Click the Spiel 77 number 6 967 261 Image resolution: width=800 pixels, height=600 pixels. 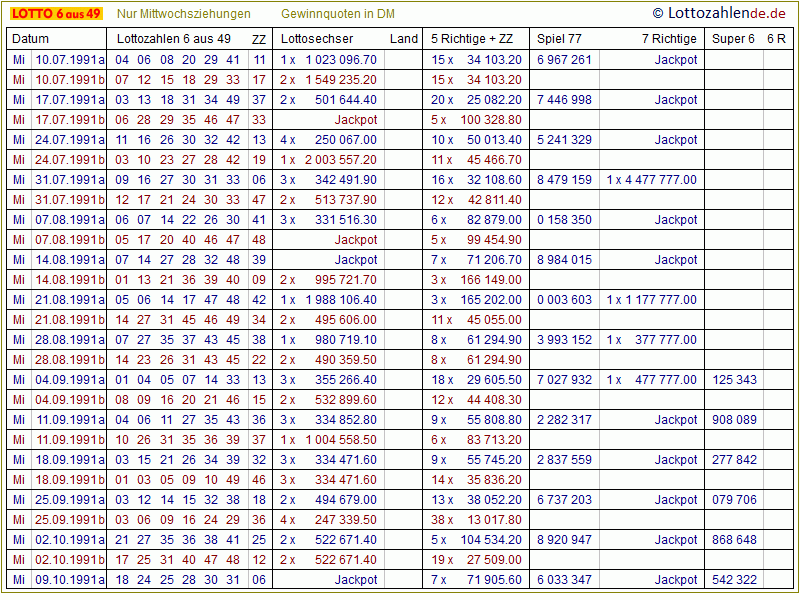click(564, 59)
